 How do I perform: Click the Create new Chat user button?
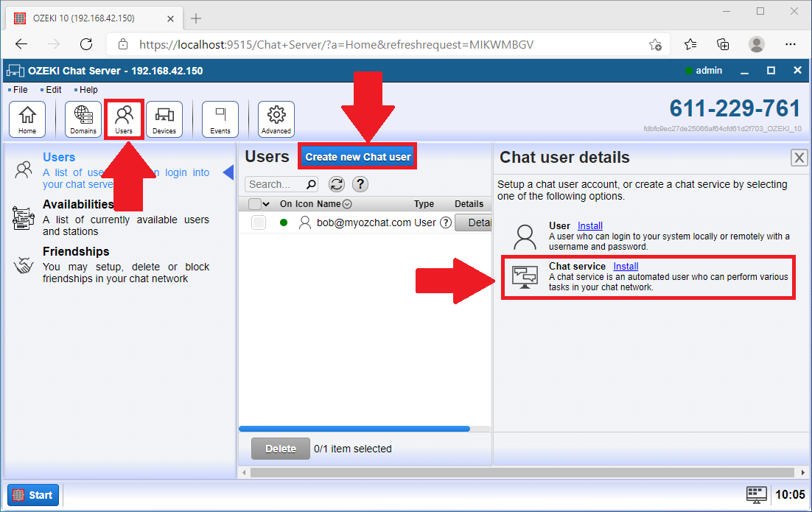(x=357, y=155)
